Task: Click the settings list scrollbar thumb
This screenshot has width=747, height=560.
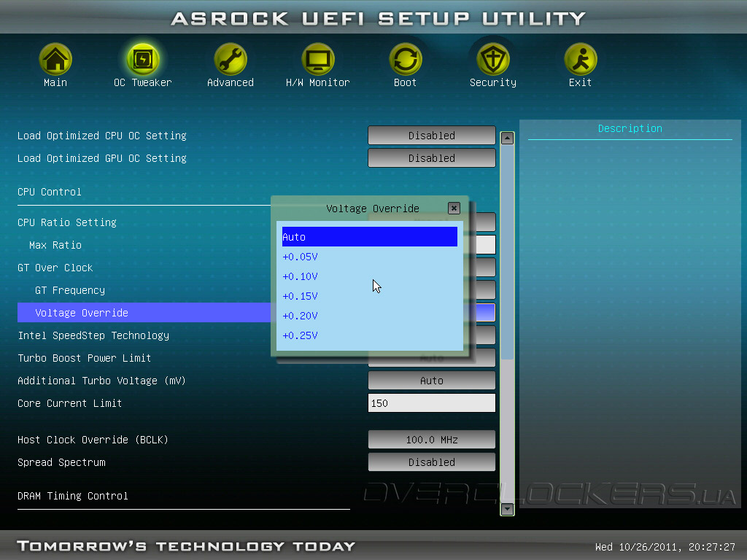Action: coord(508,252)
